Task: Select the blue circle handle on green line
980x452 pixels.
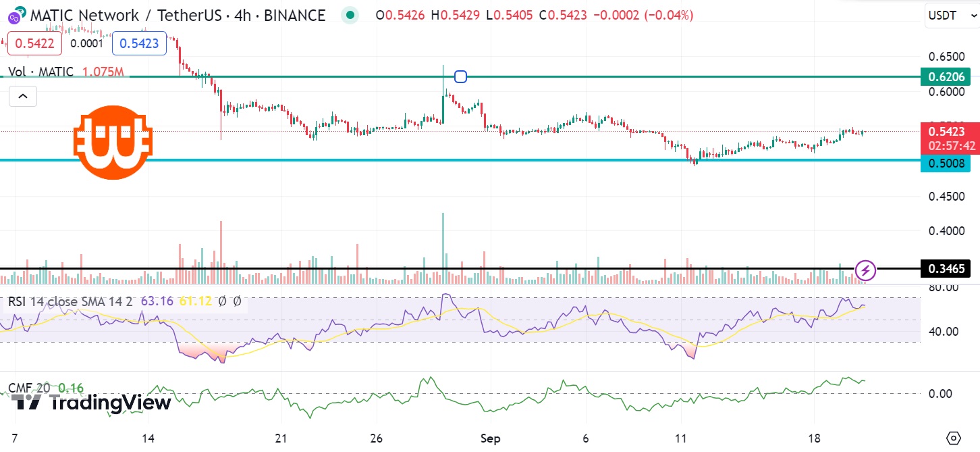Action: tap(460, 77)
